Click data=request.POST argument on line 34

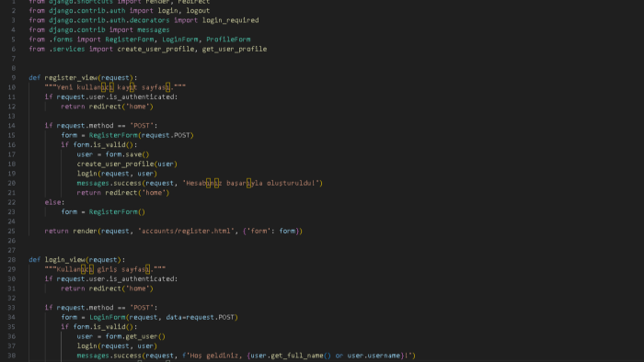coord(200,317)
